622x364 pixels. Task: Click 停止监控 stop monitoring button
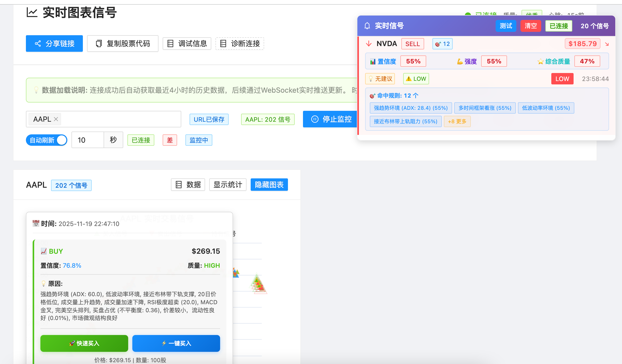pyautogui.click(x=330, y=119)
